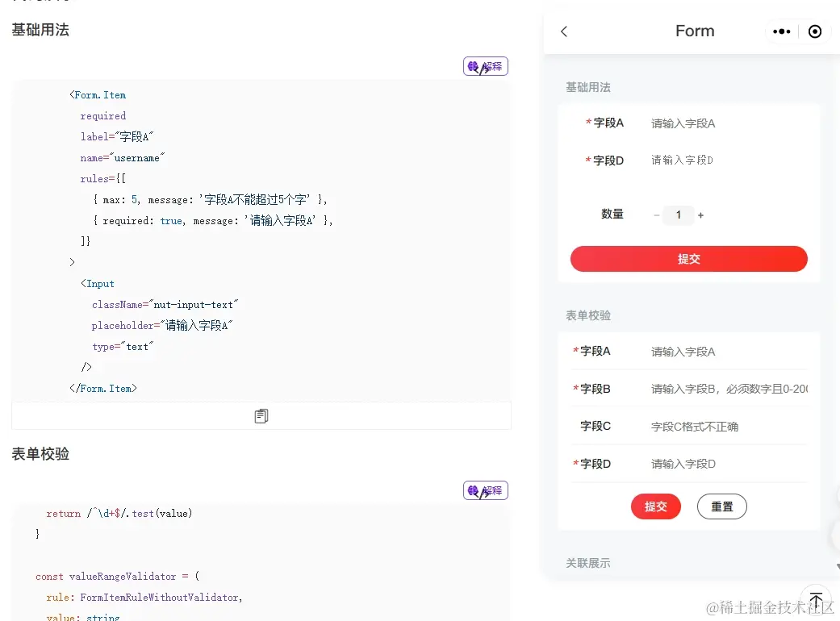Image resolution: width=840 pixels, height=621 pixels.
Task: Click the 关联展示 section label
Action: click(587, 563)
